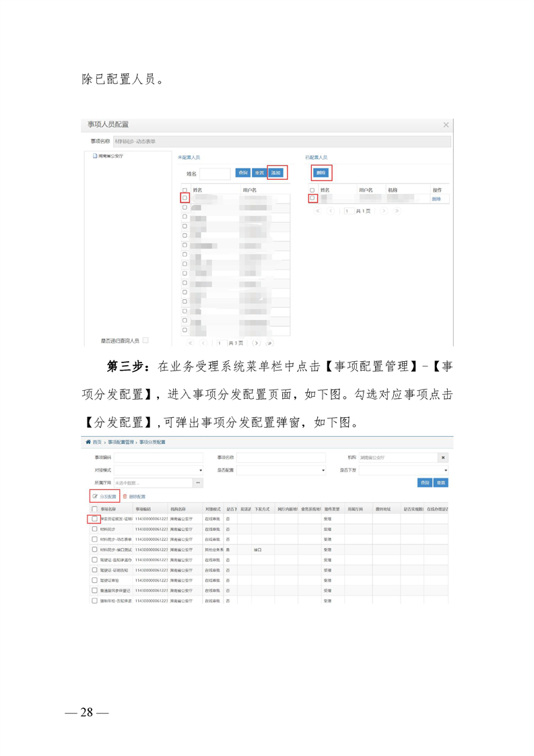Click the ellipsis button beside 所属厅局
534x756 pixels.
coord(198,482)
